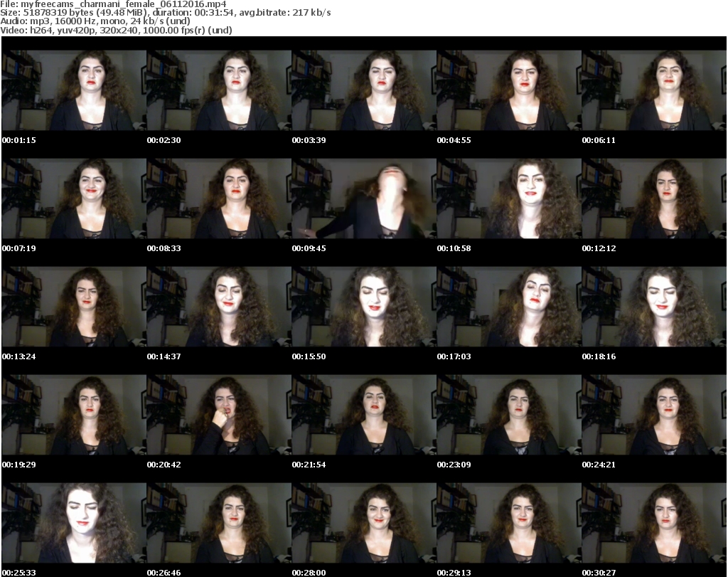728x577 pixels.
Task: Open the frame stamped 00:06:11
Action: (x=654, y=90)
